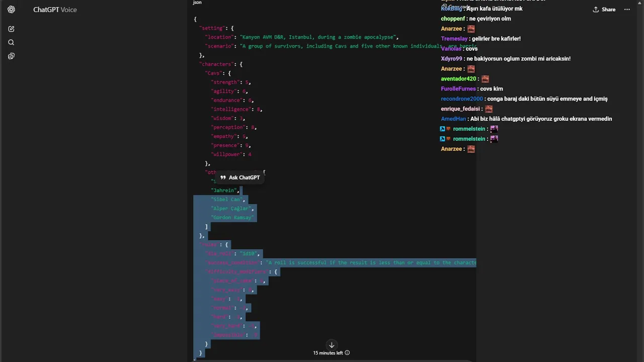
Task: Click the "1d10" dice roll value
Action: (x=248, y=254)
